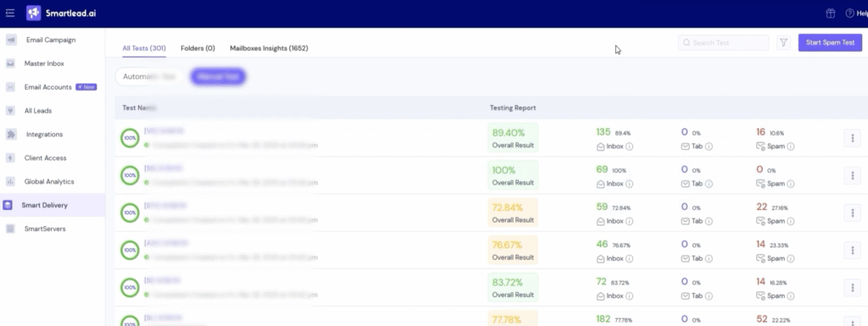Click the Master Inbox sidebar icon
The height and width of the screenshot is (326, 868).
pyautogui.click(x=10, y=64)
